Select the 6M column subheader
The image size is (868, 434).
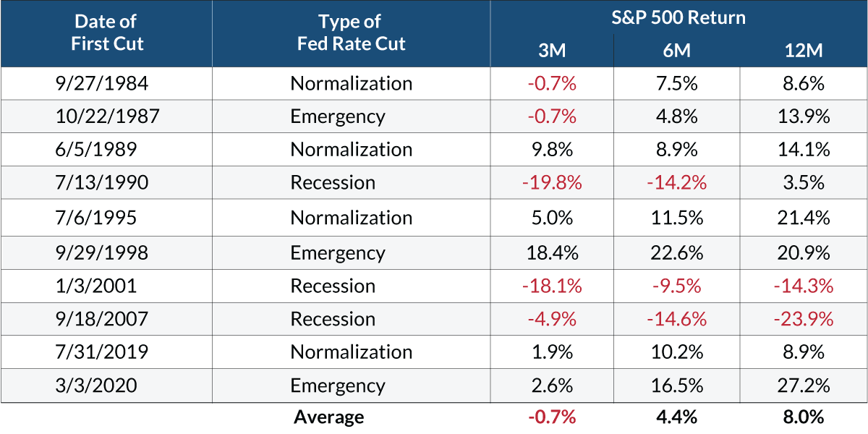[x=677, y=50]
